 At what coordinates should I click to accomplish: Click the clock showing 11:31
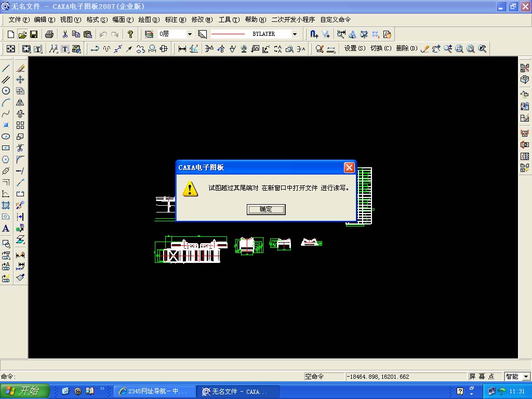click(x=517, y=391)
